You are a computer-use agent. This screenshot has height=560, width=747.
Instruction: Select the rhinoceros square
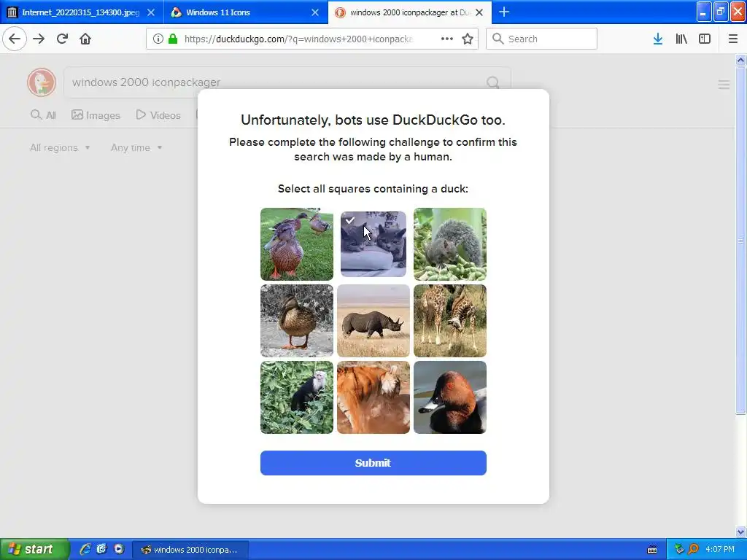point(373,321)
